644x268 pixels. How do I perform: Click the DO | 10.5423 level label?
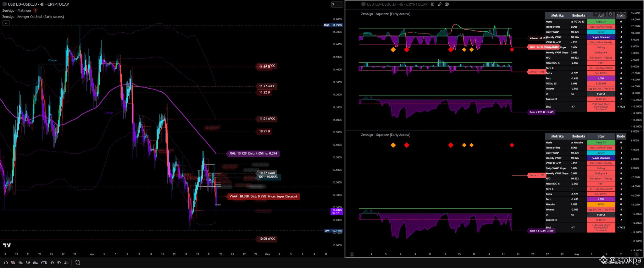pyautogui.click(x=269, y=177)
